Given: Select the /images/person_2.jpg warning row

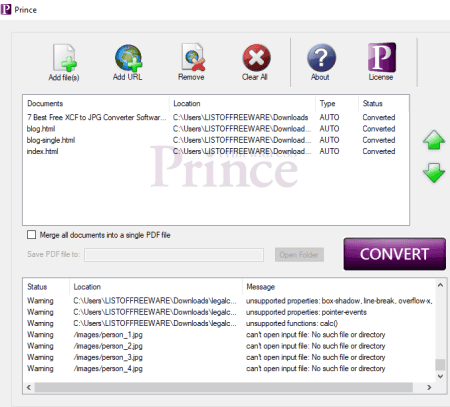Looking at the screenshot, I should tap(229, 346).
